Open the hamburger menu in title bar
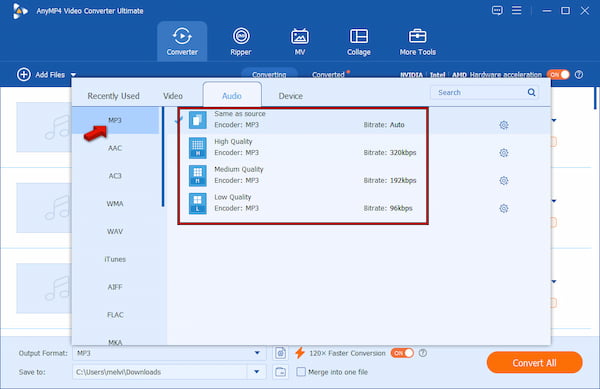 (517, 10)
